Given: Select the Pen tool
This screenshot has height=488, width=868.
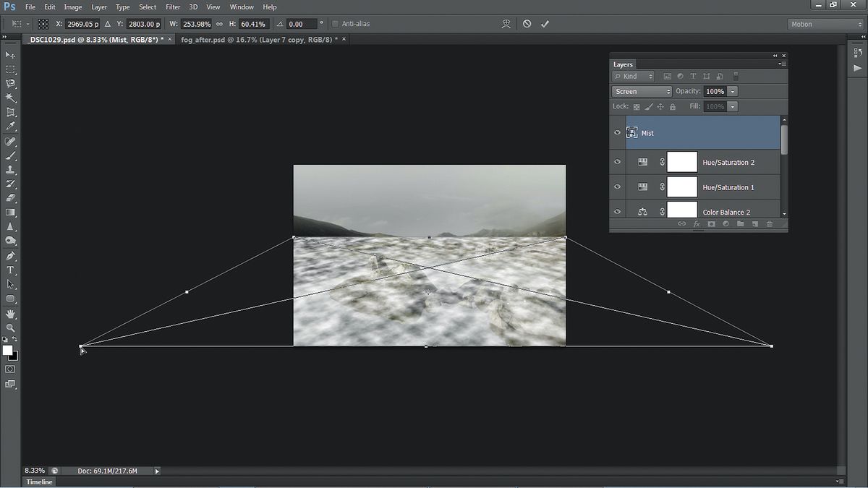Looking at the screenshot, I should pyautogui.click(x=11, y=256).
